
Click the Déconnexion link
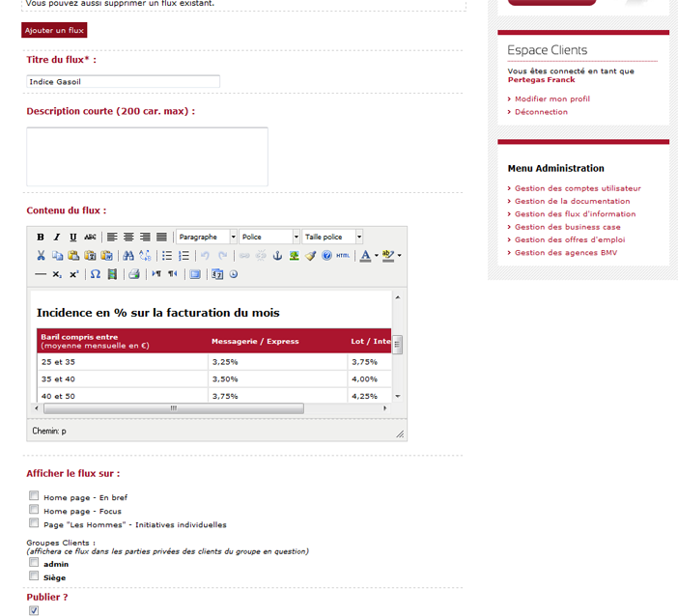541,112
